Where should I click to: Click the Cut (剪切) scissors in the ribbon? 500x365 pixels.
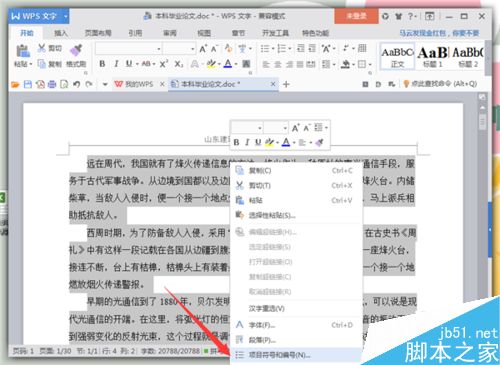(x=41, y=48)
